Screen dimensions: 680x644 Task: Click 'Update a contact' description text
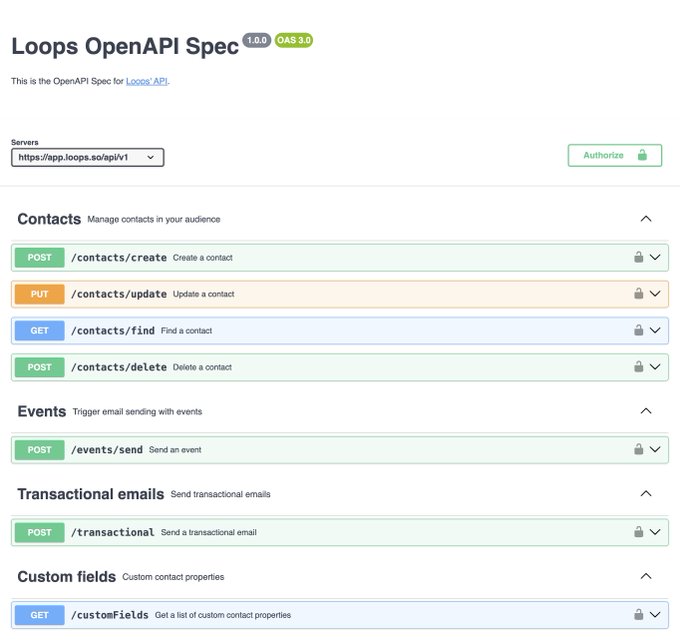[203, 294]
